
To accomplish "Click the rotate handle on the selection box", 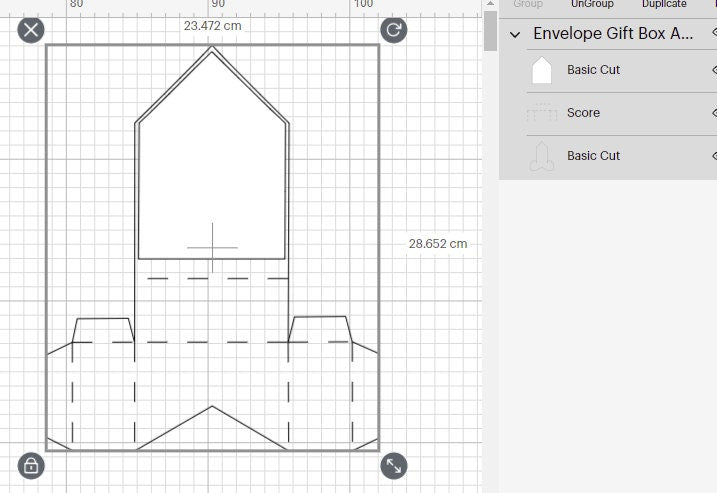I will [395, 29].
